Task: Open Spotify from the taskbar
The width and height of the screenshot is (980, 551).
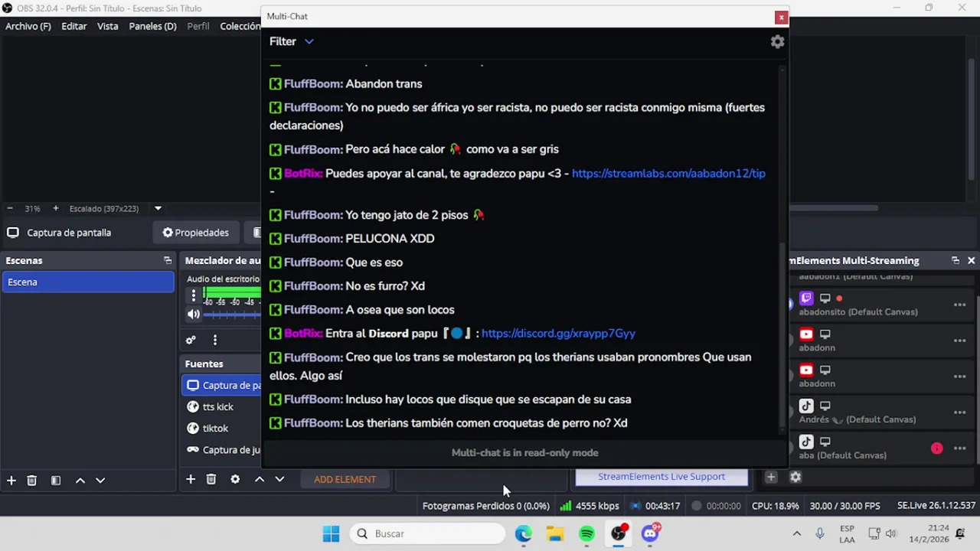Action: (x=586, y=533)
